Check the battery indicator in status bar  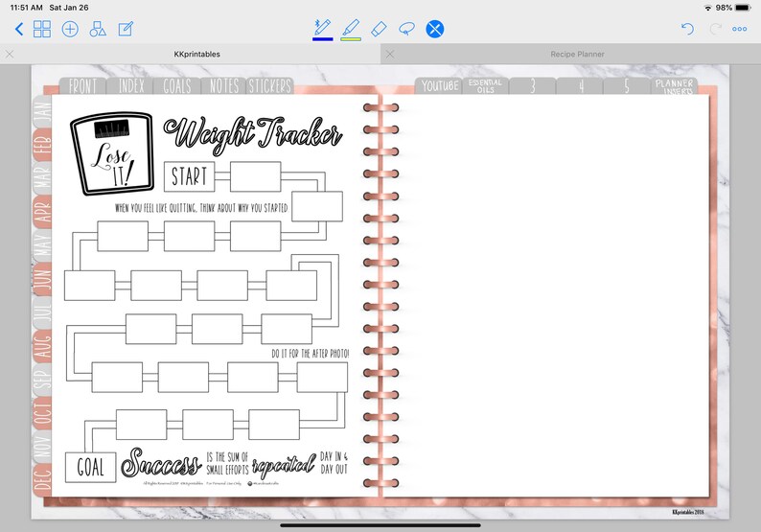743,8
